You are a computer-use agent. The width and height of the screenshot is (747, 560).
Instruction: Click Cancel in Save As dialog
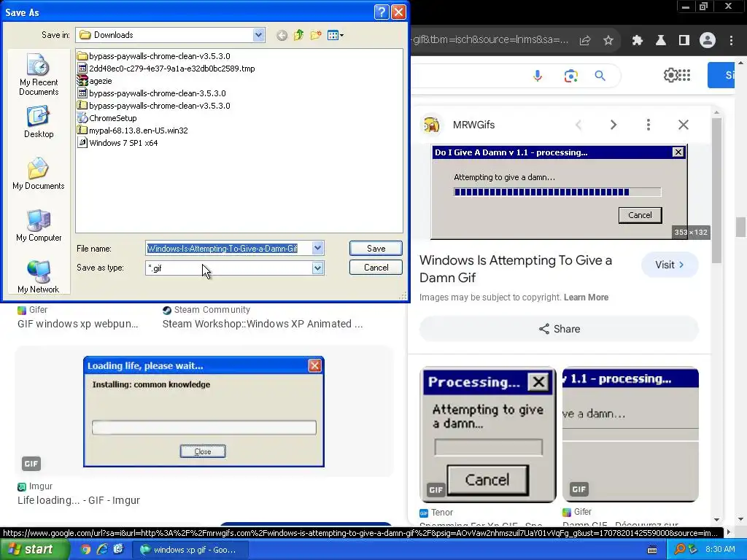point(376,268)
